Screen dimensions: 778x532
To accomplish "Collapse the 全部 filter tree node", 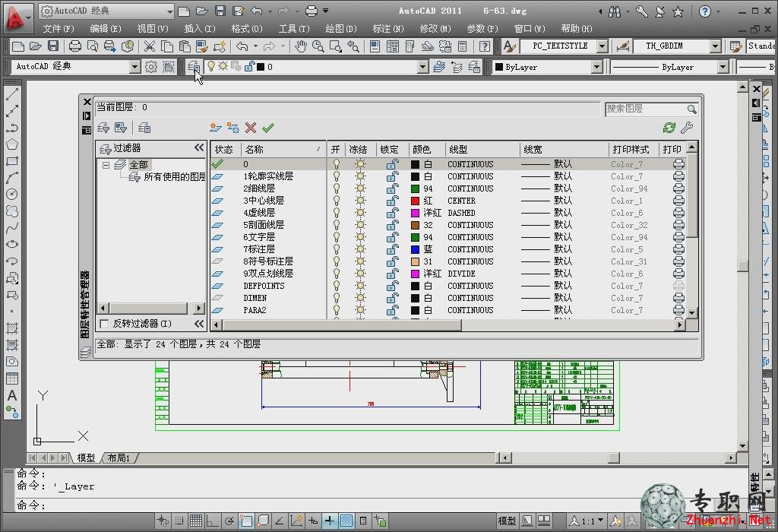I will click(x=106, y=165).
